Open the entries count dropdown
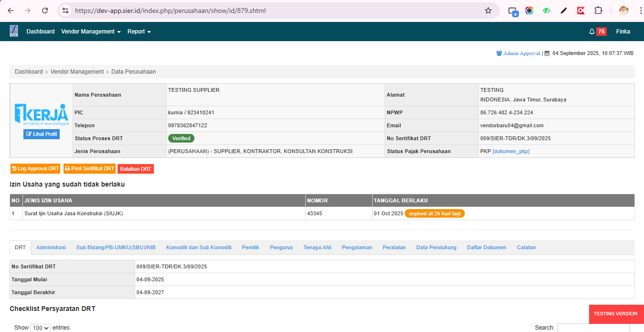This screenshot has width=644, height=332. [40, 328]
